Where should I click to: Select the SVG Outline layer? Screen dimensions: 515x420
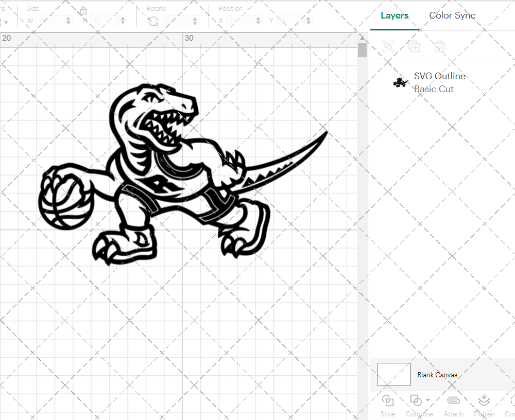(440, 76)
